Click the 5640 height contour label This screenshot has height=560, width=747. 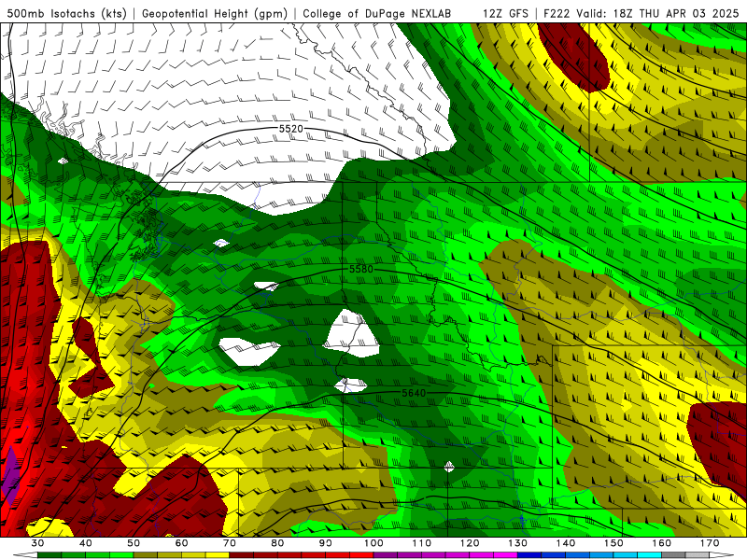414,393
